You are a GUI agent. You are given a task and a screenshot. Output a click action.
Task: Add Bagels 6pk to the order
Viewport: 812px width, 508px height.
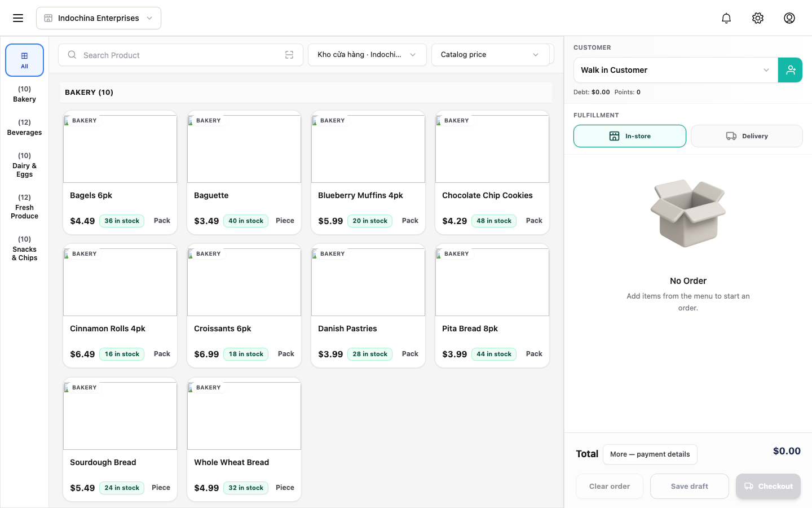[x=120, y=173]
